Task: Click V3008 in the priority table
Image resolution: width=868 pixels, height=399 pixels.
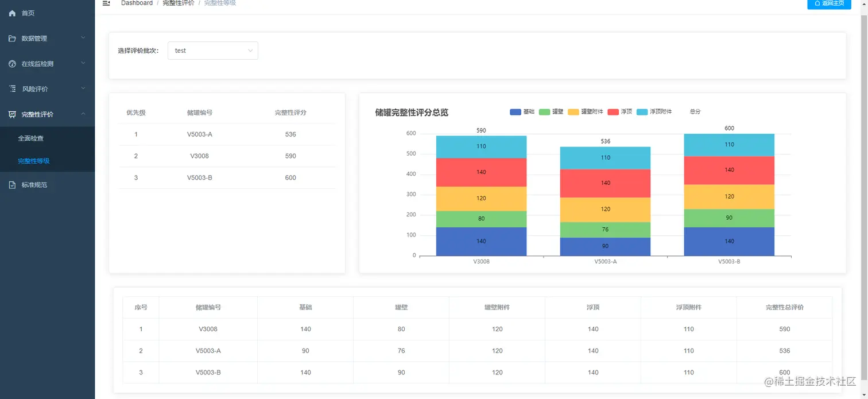Action: (200, 156)
